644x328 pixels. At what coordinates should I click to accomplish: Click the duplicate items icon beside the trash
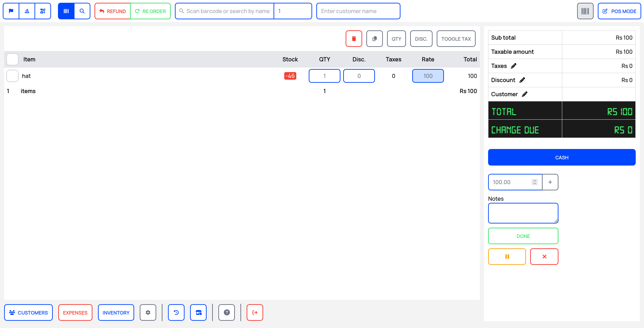tap(374, 39)
